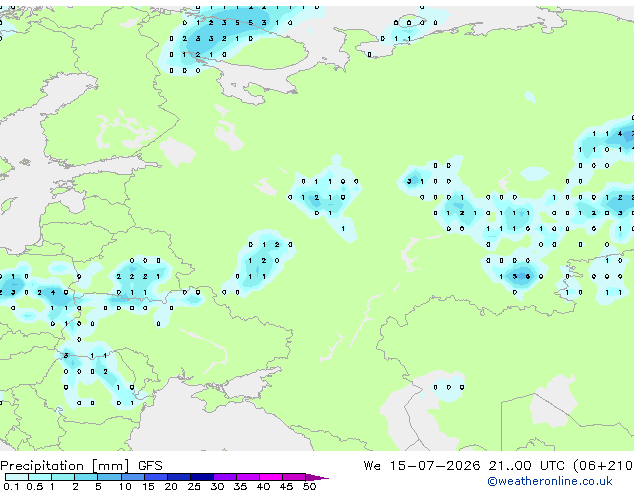Click the legend label '25'
Screen dimensions: 634x490
pos(194,486)
